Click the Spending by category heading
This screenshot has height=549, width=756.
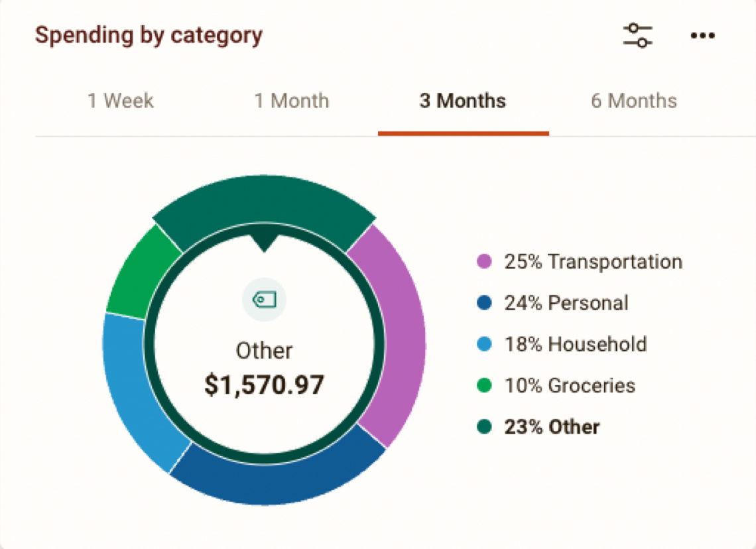(x=149, y=35)
